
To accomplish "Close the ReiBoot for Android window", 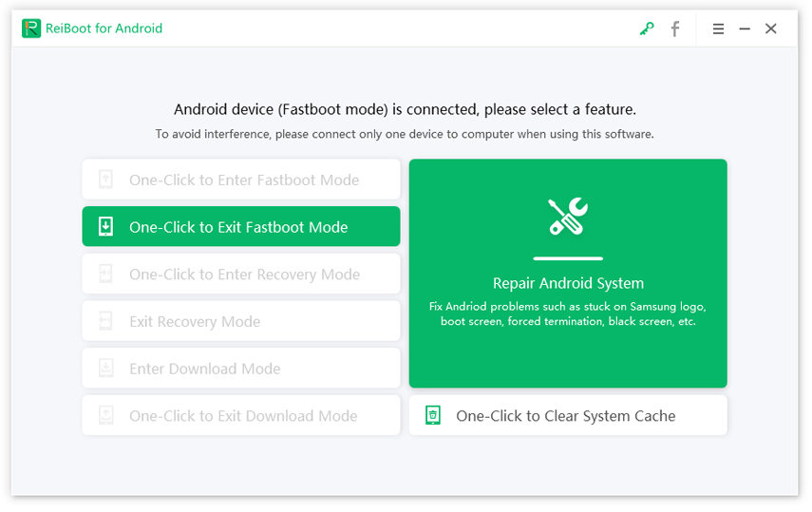I will coord(771,29).
